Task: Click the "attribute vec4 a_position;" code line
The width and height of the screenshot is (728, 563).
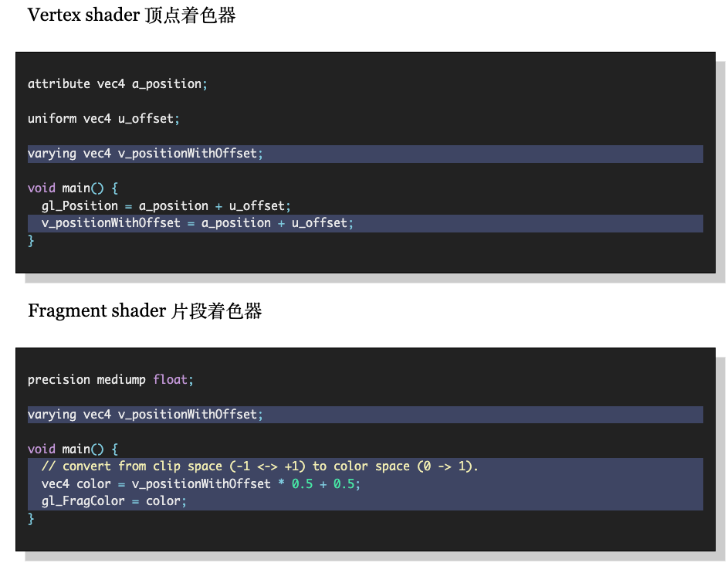Action: [117, 83]
